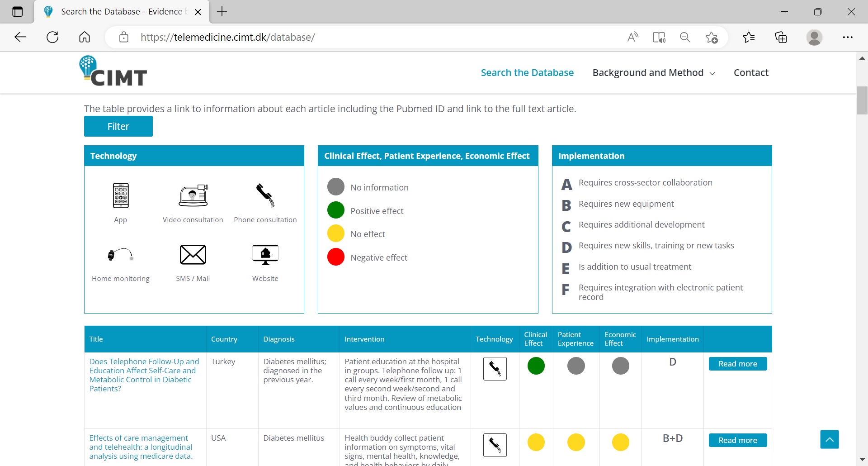Viewport: 868px width, 466px height.
Task: Click Read more for USA study
Action: pyautogui.click(x=738, y=440)
